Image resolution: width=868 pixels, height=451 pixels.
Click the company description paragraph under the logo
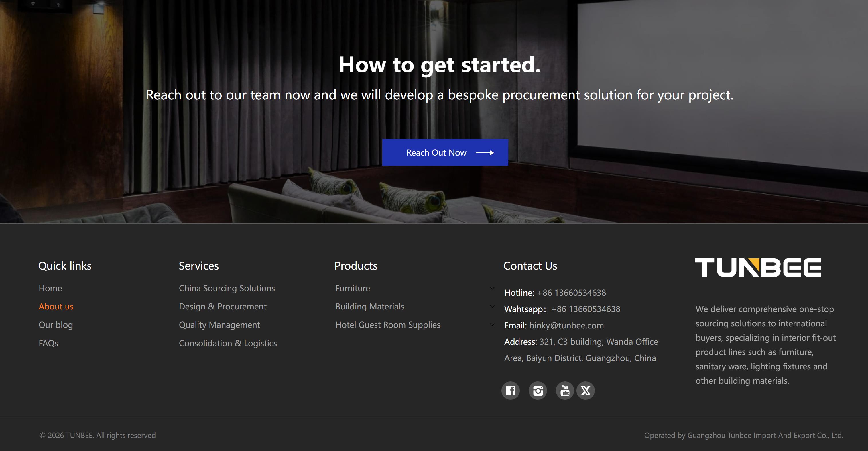765,345
